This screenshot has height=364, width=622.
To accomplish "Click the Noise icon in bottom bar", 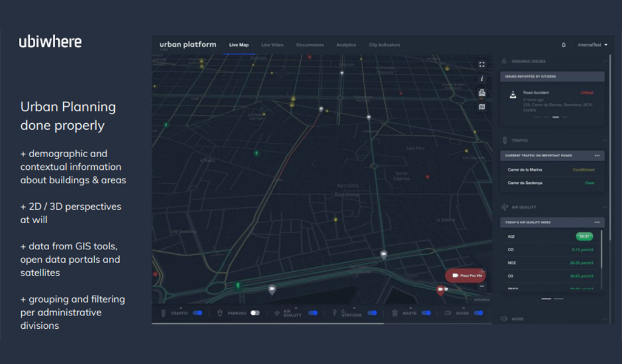I will click(x=448, y=313).
